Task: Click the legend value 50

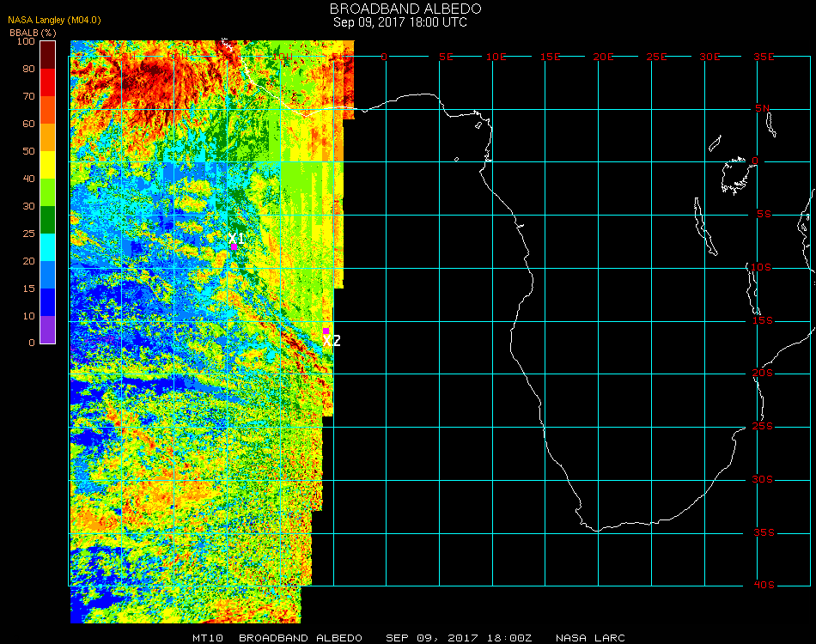Action: [28, 151]
